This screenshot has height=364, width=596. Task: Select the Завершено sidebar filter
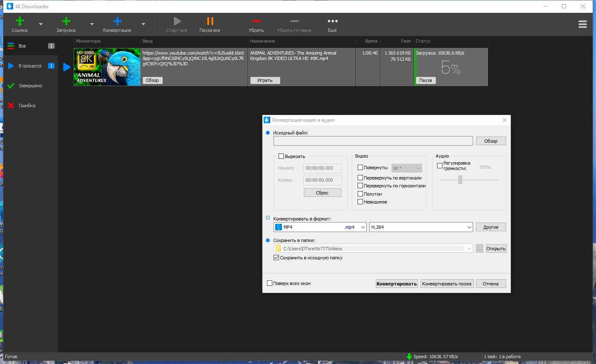(x=30, y=86)
